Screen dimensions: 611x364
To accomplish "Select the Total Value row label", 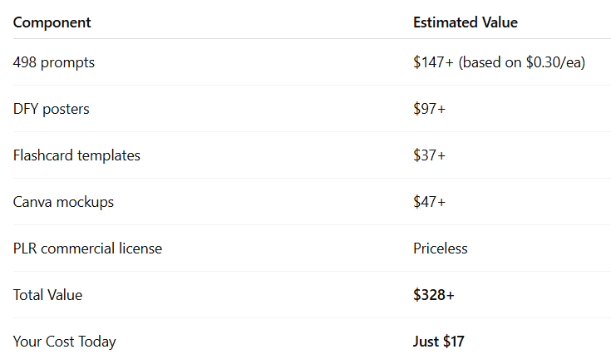I will [47, 295].
